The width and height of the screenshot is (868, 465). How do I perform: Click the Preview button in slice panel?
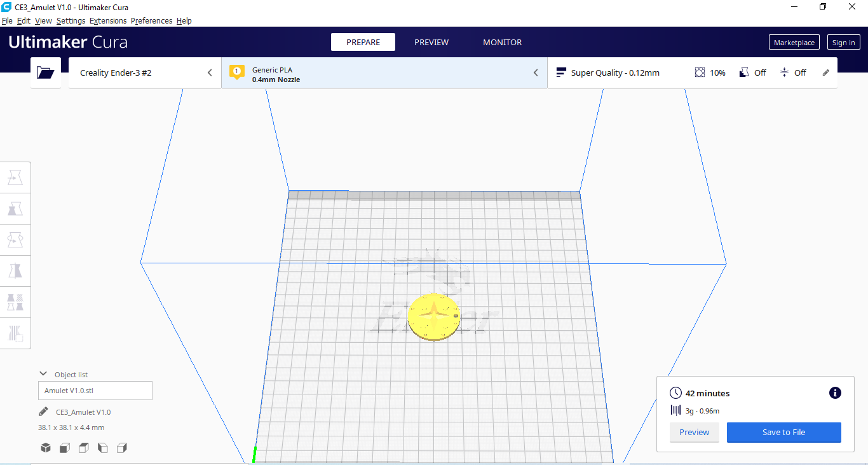[694, 433]
